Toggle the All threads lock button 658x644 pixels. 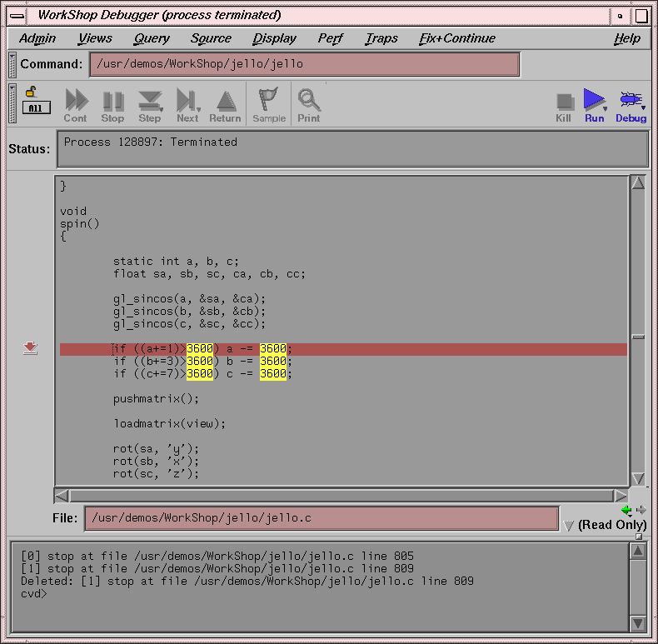tap(35, 102)
